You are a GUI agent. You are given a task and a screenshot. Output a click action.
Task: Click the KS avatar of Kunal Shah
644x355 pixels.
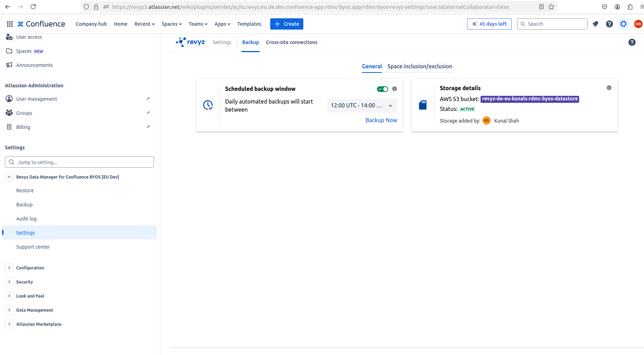[x=487, y=120]
